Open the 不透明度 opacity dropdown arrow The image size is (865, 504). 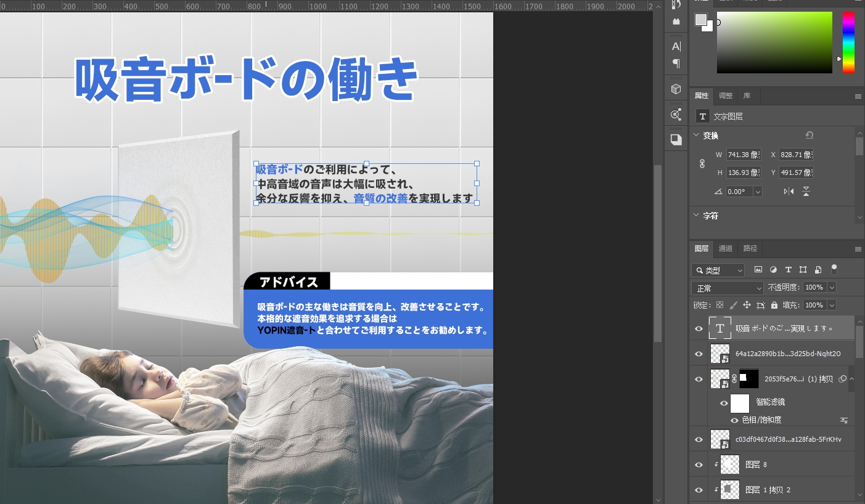pos(830,287)
